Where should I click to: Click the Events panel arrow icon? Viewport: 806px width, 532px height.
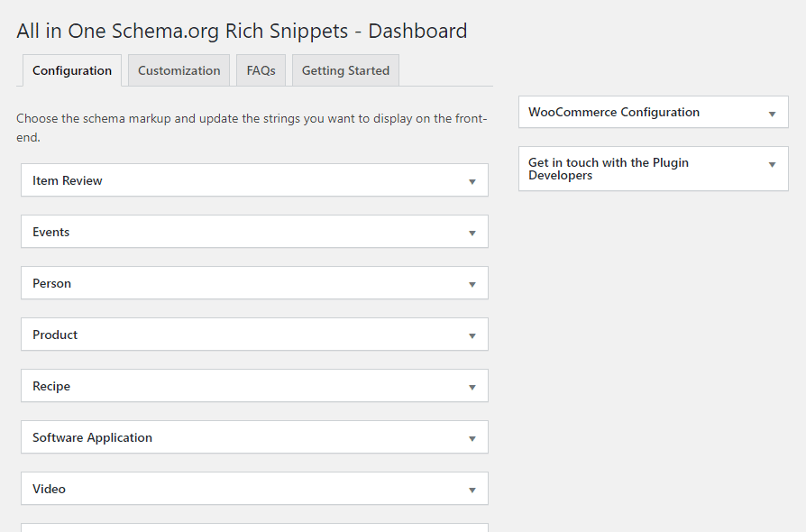(x=472, y=233)
